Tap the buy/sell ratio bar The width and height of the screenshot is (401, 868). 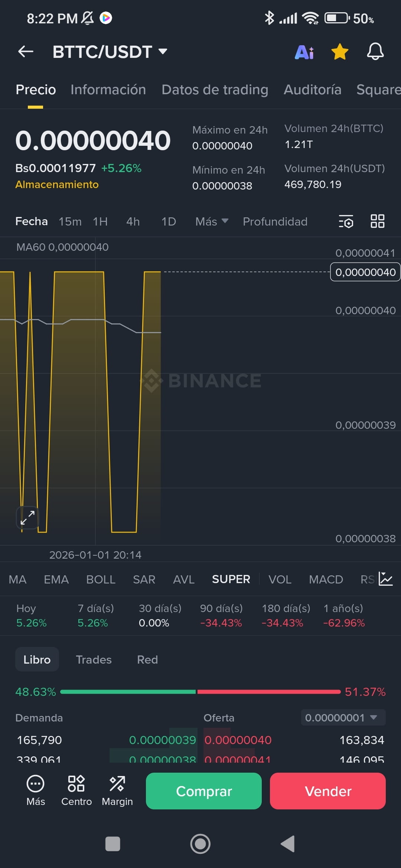200,692
